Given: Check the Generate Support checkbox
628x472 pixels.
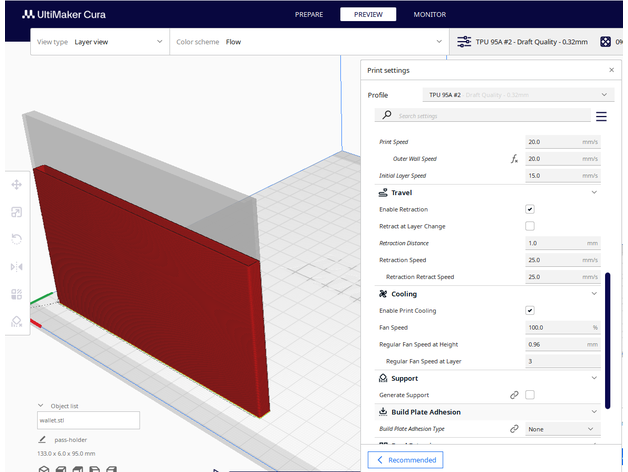Looking at the screenshot, I should [x=530, y=395].
